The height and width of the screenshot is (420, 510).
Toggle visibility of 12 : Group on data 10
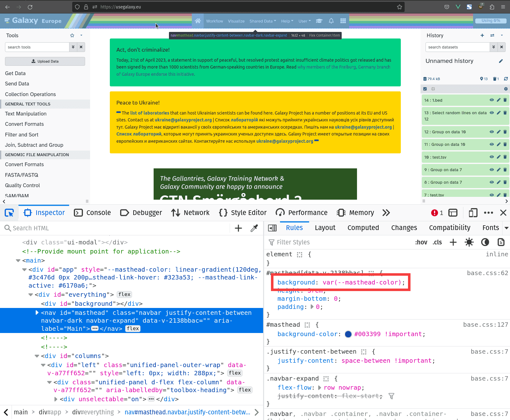pos(492,132)
